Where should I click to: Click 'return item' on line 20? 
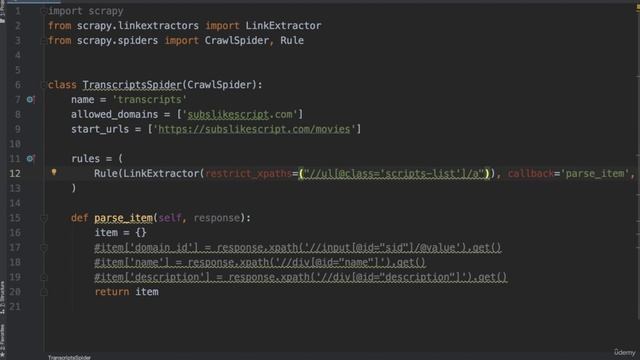click(x=127, y=292)
